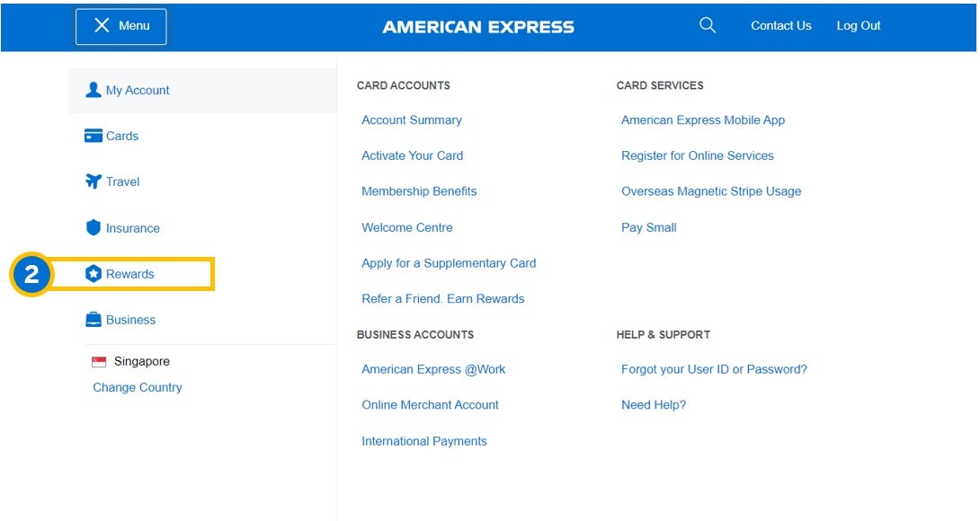Click the Singapore flag icon
Screen dimensions: 980x521
point(99,362)
